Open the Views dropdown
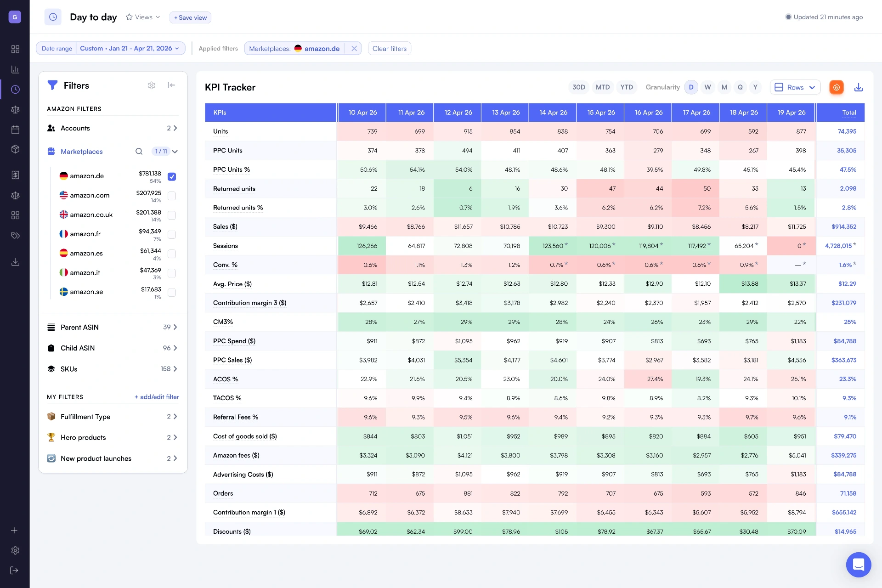This screenshot has height=588, width=882. click(143, 17)
